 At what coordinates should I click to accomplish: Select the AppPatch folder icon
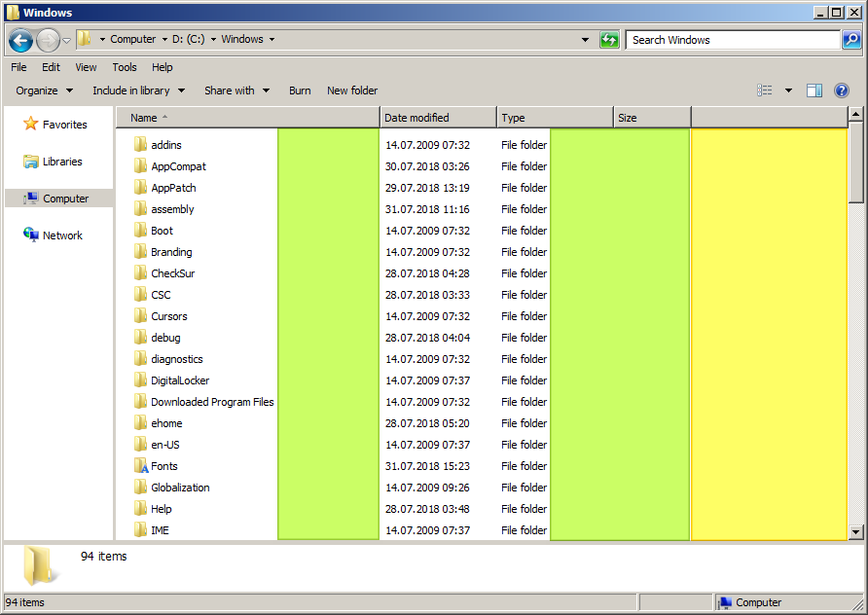click(140, 187)
